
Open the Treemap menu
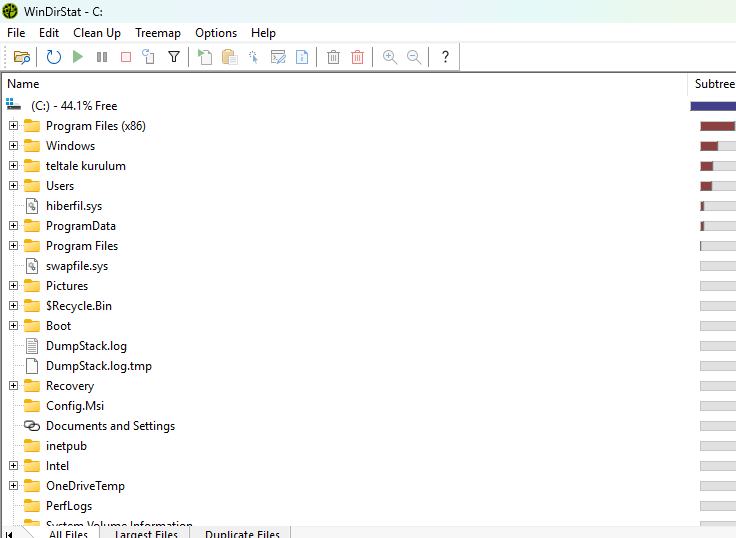pos(158,33)
